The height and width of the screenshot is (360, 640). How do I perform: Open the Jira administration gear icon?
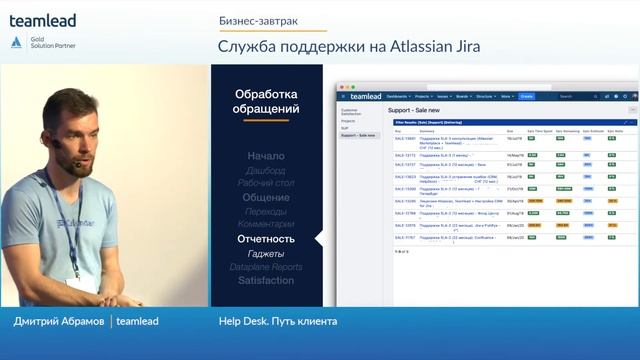[625, 96]
